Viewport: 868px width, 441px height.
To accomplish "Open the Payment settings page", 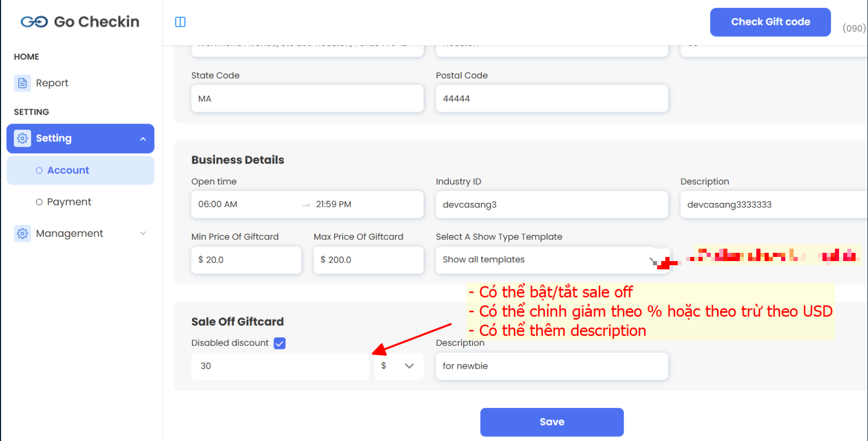I will (69, 202).
